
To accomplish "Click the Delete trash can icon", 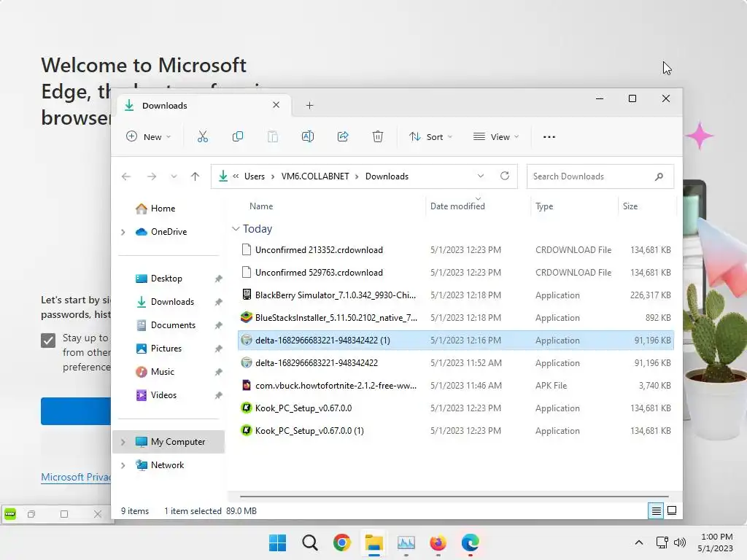I will click(x=377, y=136).
